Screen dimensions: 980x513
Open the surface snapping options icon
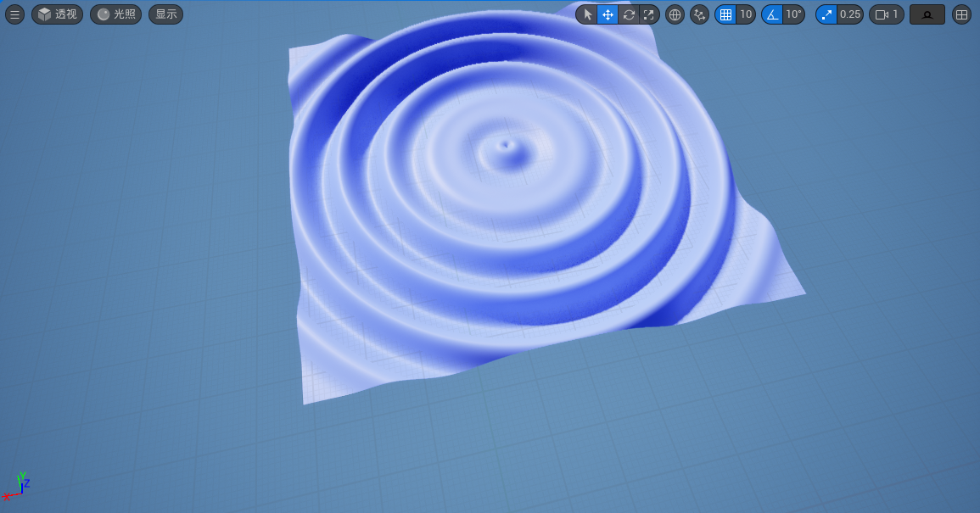699,14
